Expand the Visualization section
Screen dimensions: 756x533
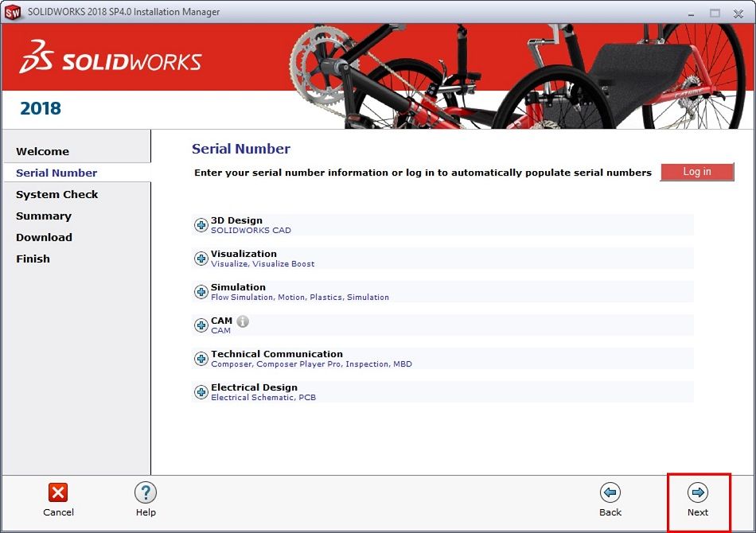[x=201, y=259]
